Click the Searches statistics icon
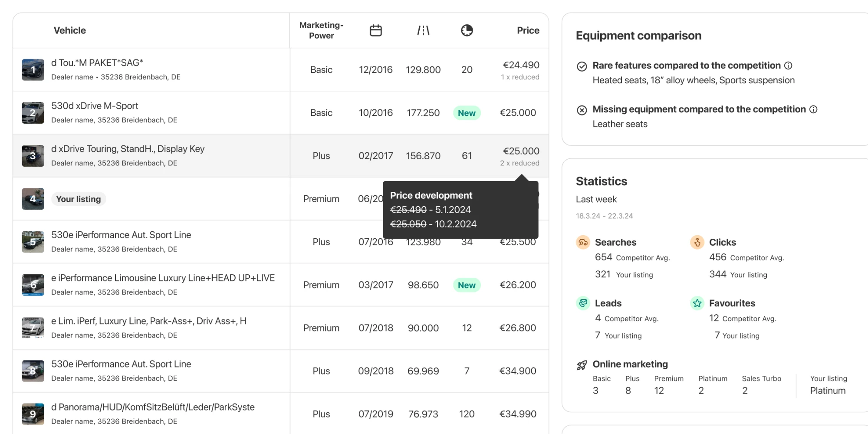Viewport: 868px width, 434px height. click(x=583, y=242)
